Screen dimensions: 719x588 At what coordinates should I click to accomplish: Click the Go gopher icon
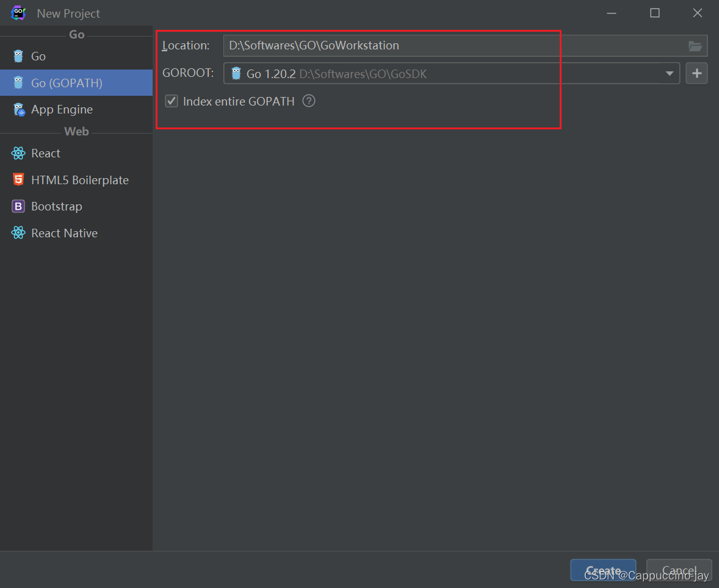18,56
